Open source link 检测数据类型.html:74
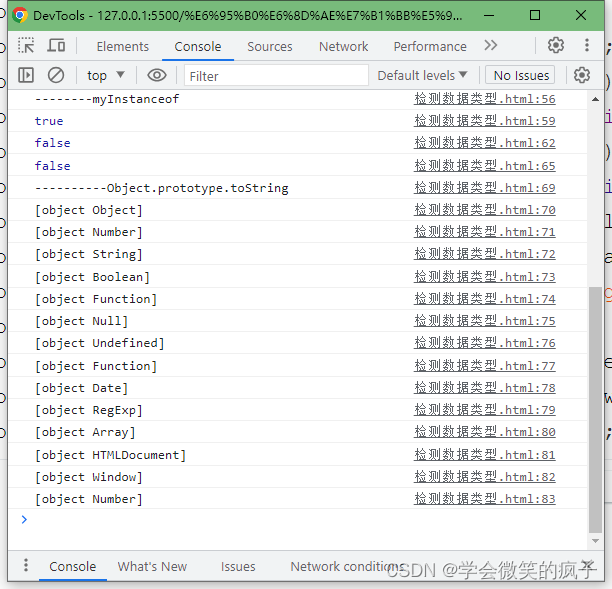Viewport: 612px width, 589px height. [x=484, y=299]
